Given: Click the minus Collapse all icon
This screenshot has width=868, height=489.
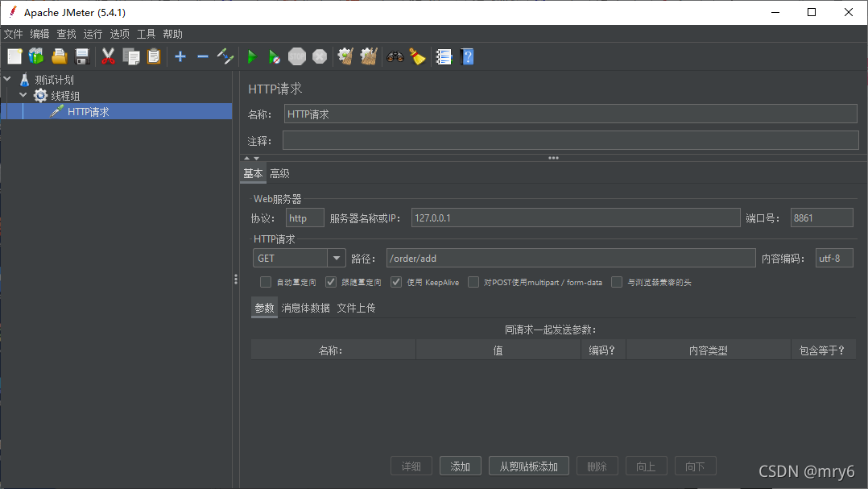Looking at the screenshot, I should [x=203, y=56].
